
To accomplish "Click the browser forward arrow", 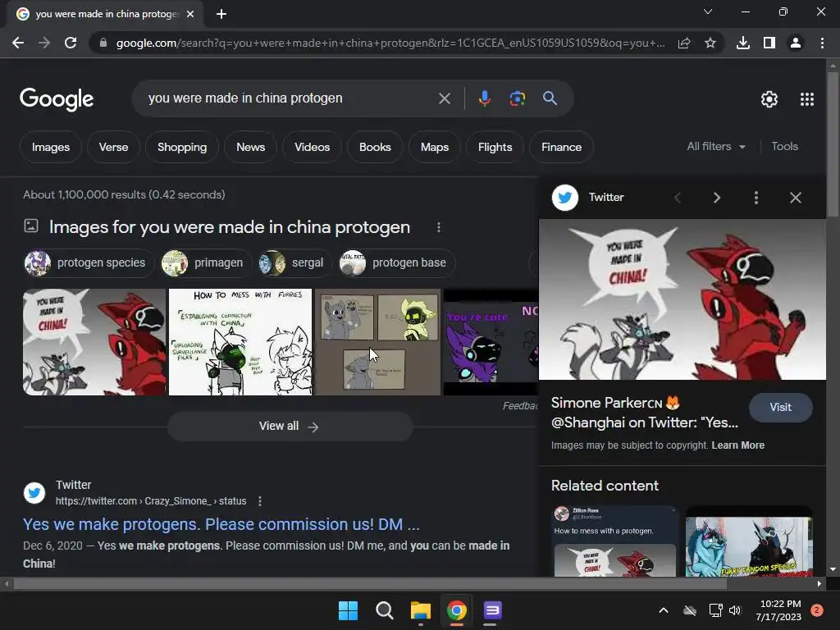I will [44, 43].
